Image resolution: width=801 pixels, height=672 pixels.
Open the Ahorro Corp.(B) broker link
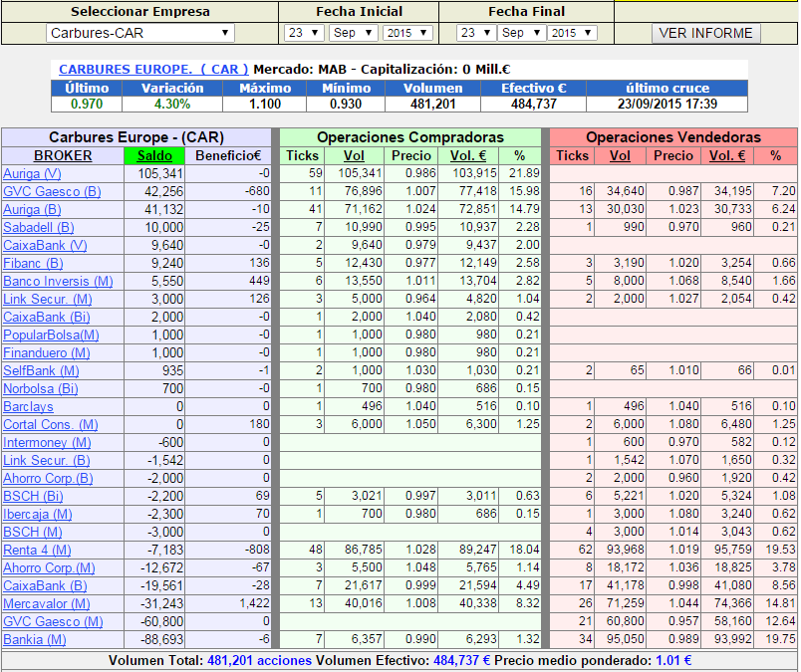48,479
